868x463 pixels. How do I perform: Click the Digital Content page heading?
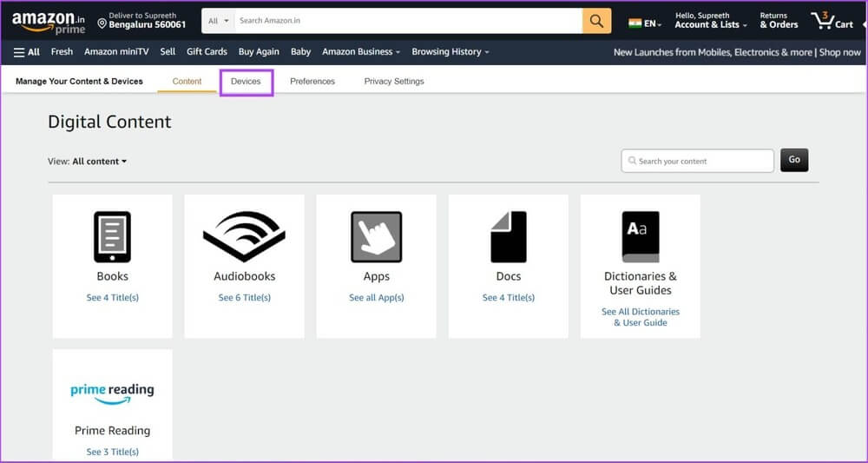pyautogui.click(x=109, y=122)
